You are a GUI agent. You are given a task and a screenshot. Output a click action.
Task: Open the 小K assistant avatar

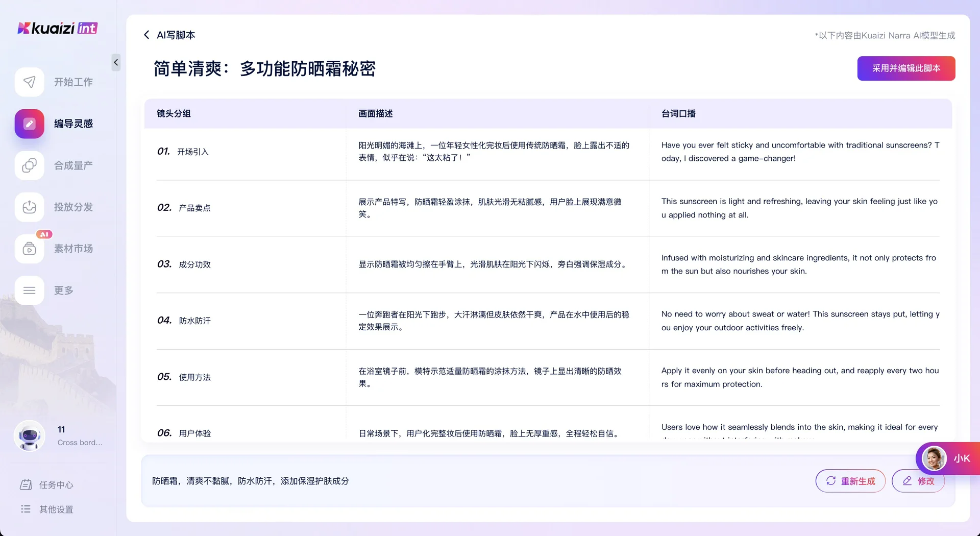[936, 458]
